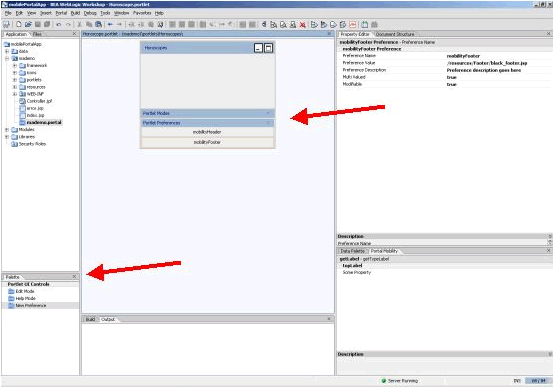Close the Build output panel
Viewport: 553px width, 388px height.
[329, 319]
